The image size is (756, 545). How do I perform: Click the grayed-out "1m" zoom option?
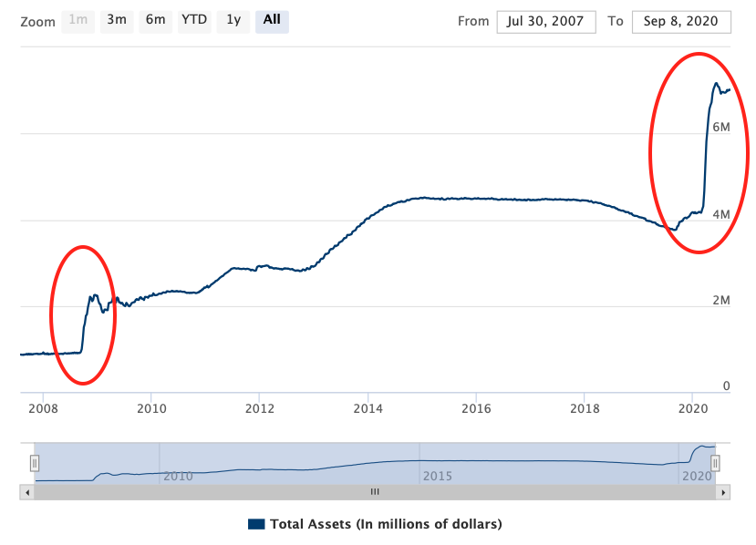tap(78, 21)
